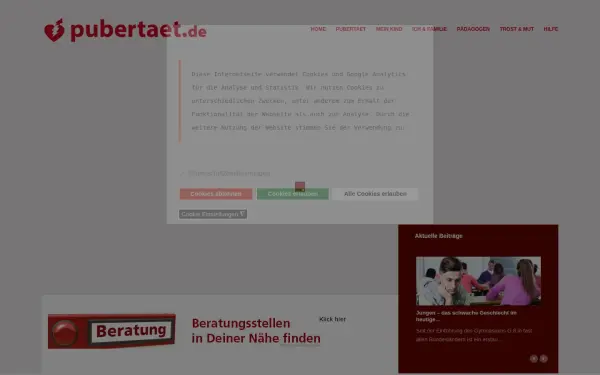Open the PÄDAGOGEN menu item

click(473, 29)
